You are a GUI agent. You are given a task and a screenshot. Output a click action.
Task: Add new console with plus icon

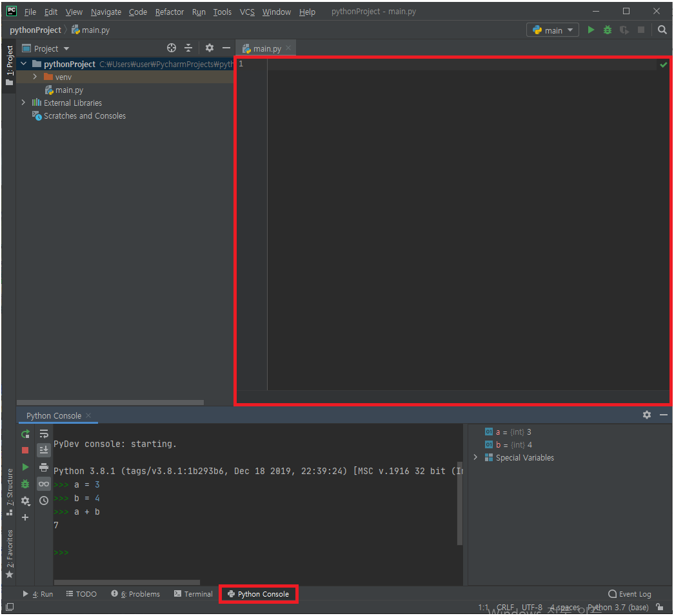click(25, 517)
